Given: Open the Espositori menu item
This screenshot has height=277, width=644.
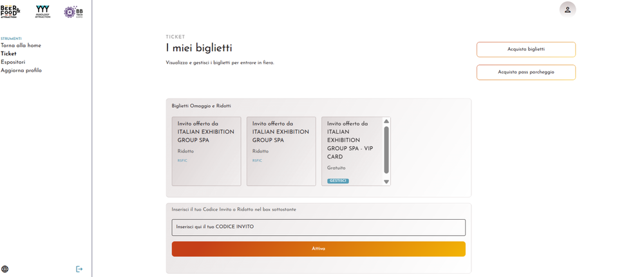Looking at the screenshot, I should pos(13,62).
